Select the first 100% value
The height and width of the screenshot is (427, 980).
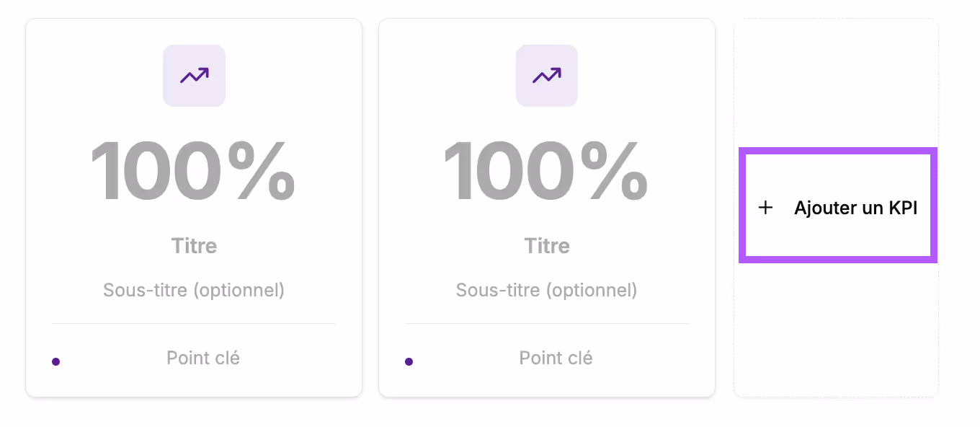pos(194,171)
